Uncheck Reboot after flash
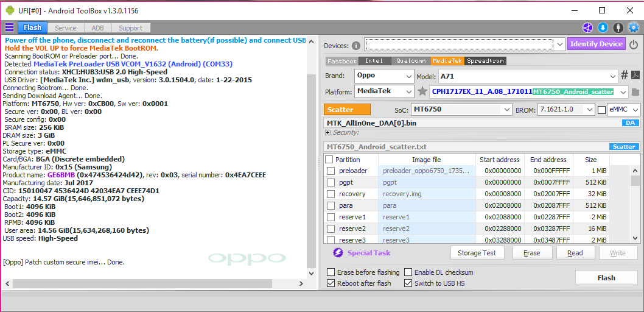Viewport: 644px width, 312px height. tap(331, 283)
